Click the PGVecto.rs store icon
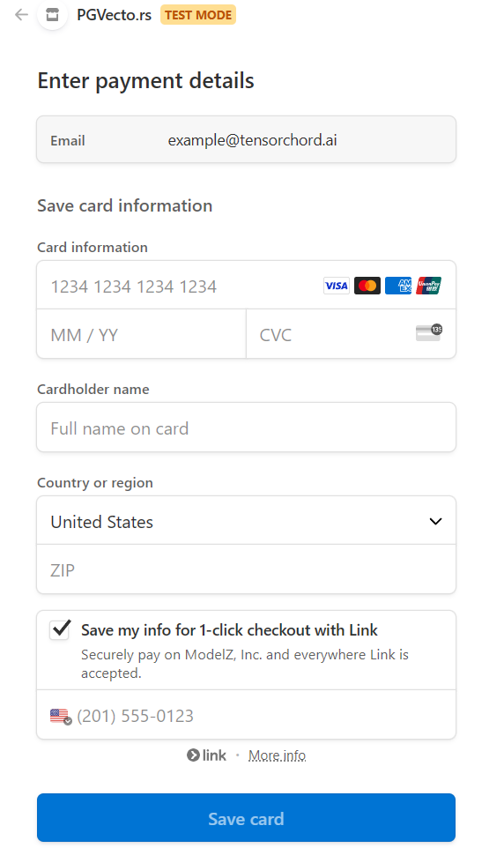Viewport: 504px width, 848px height. pyautogui.click(x=53, y=15)
